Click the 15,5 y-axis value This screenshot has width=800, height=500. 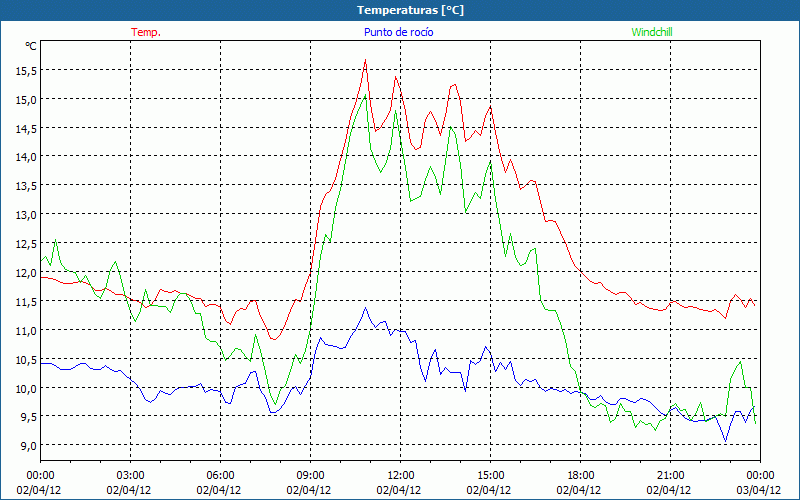click(x=26, y=71)
